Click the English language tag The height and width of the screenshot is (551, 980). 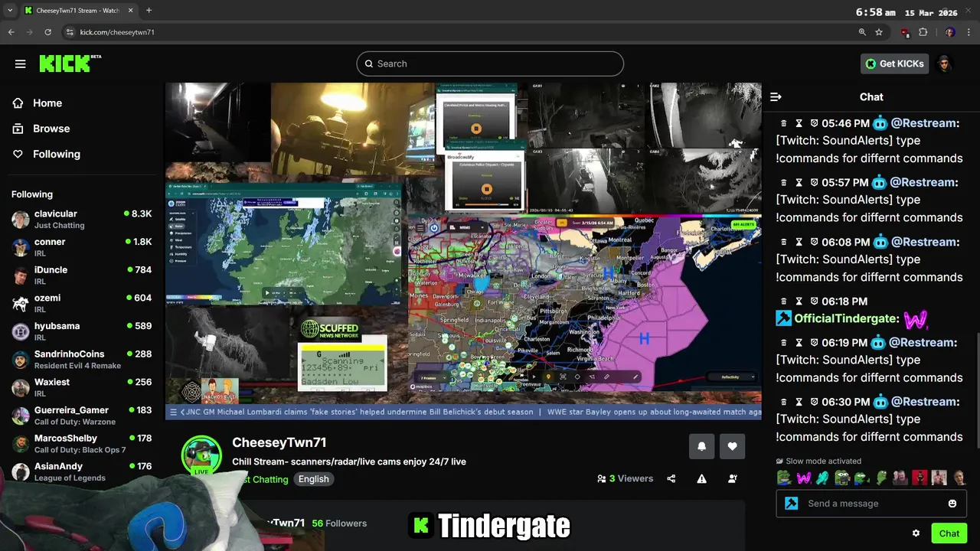click(314, 479)
